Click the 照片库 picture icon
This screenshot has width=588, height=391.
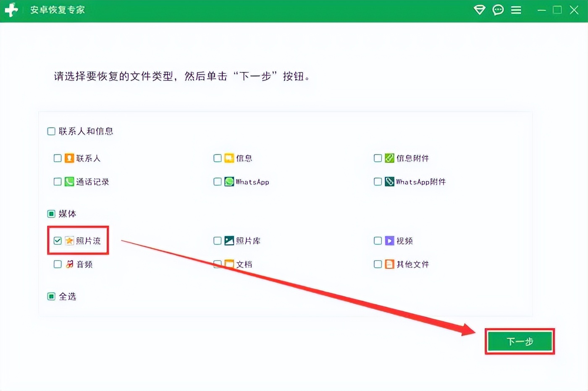[x=229, y=241]
